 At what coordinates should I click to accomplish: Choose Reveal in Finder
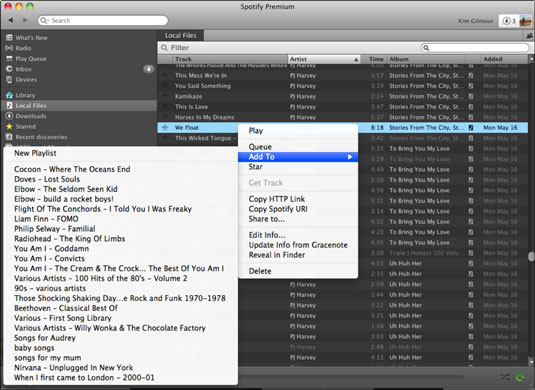(x=298, y=255)
